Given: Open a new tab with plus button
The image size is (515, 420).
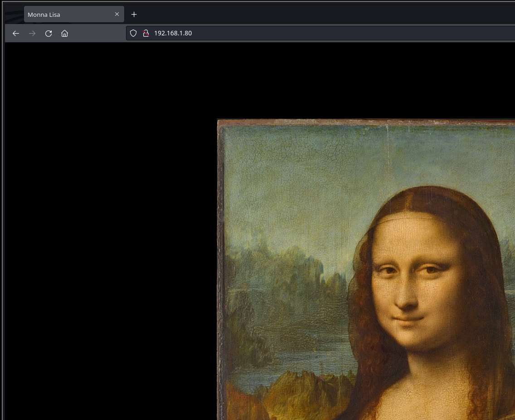Looking at the screenshot, I should 134,15.
